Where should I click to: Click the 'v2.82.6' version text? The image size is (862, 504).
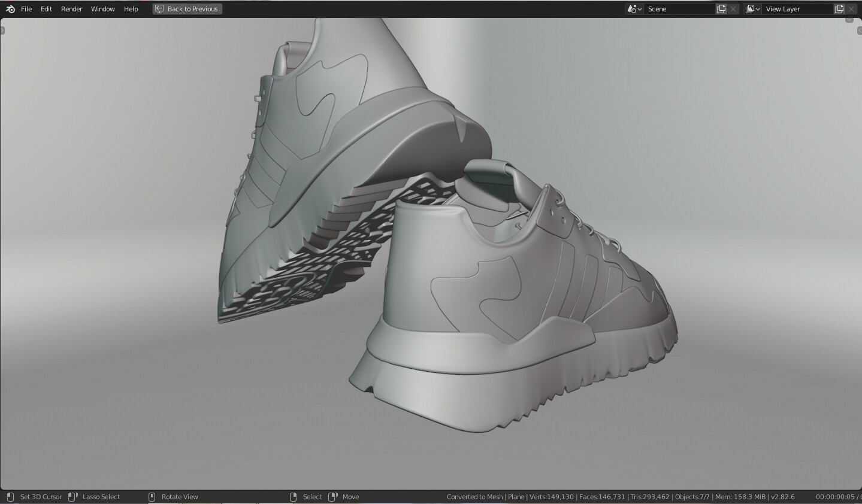(x=783, y=497)
